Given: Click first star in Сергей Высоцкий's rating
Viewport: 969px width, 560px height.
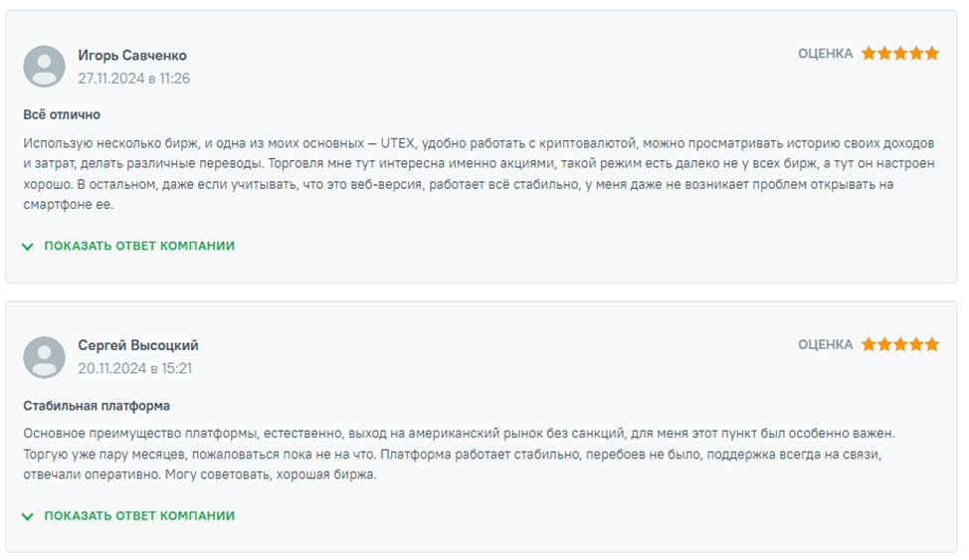Looking at the screenshot, I should 869,344.
